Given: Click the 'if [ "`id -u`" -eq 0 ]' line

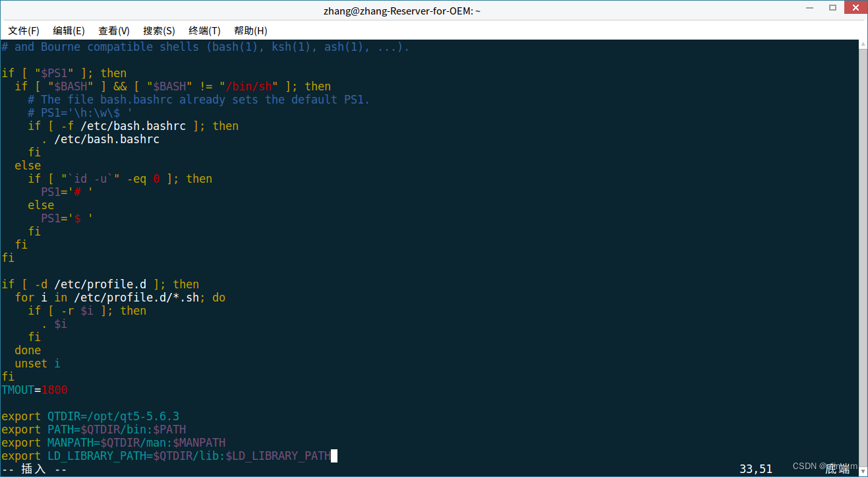Looking at the screenshot, I should coord(120,179).
